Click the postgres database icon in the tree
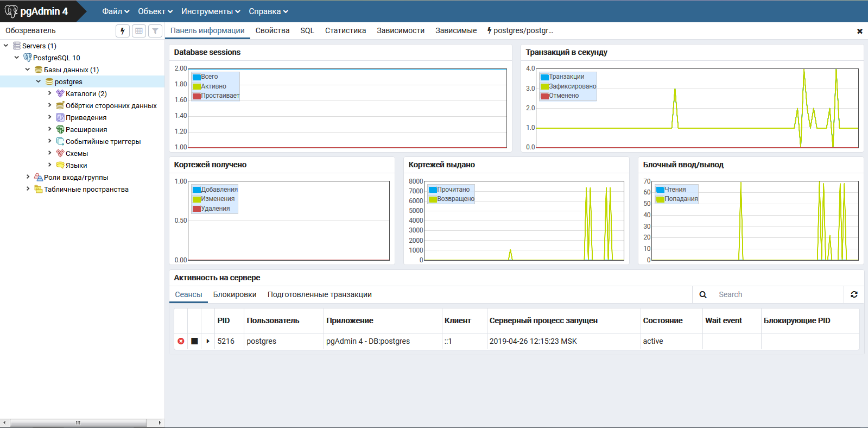The width and height of the screenshot is (868, 428). (49, 81)
